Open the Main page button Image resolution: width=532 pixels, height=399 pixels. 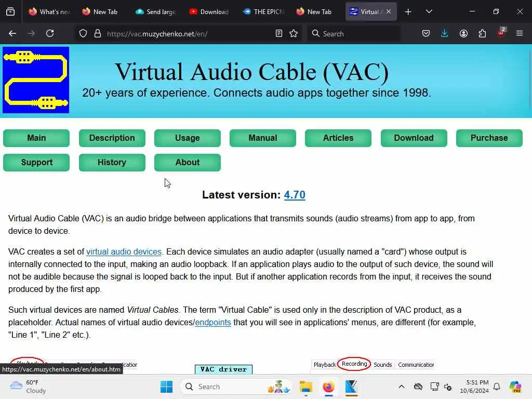(36, 138)
